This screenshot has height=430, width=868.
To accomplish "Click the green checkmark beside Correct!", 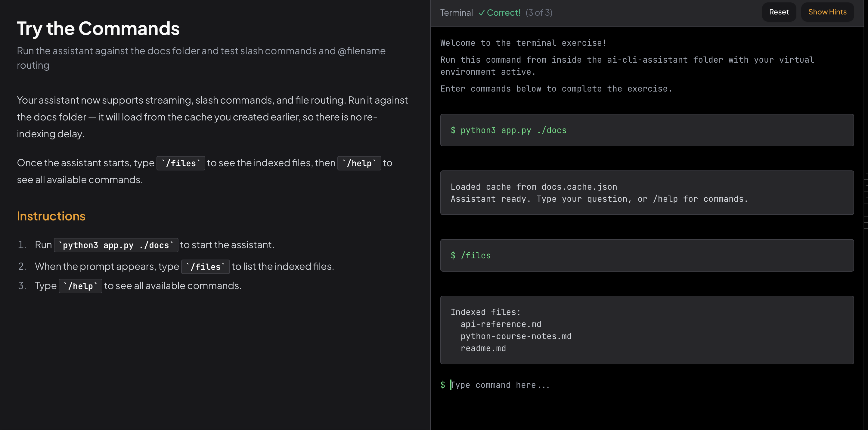I will click(x=482, y=13).
